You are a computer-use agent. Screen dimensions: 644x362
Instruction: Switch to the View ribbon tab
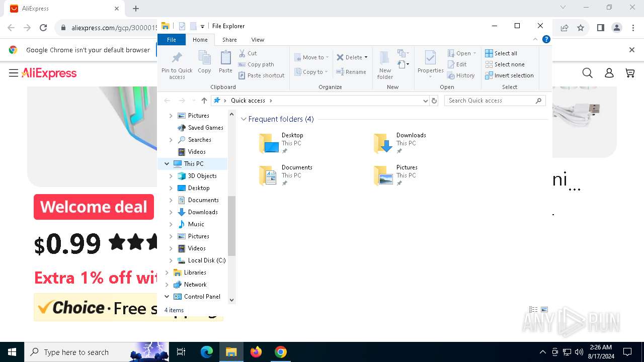pyautogui.click(x=258, y=40)
